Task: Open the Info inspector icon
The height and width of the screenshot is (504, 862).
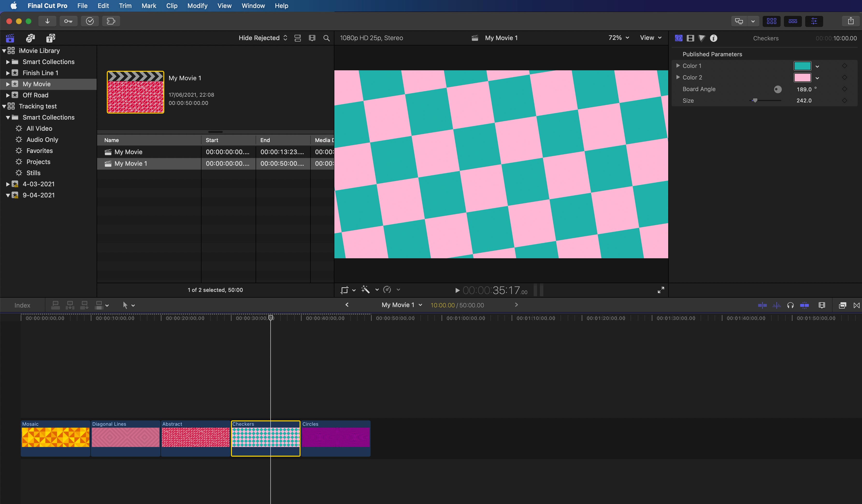Action: 714,38
